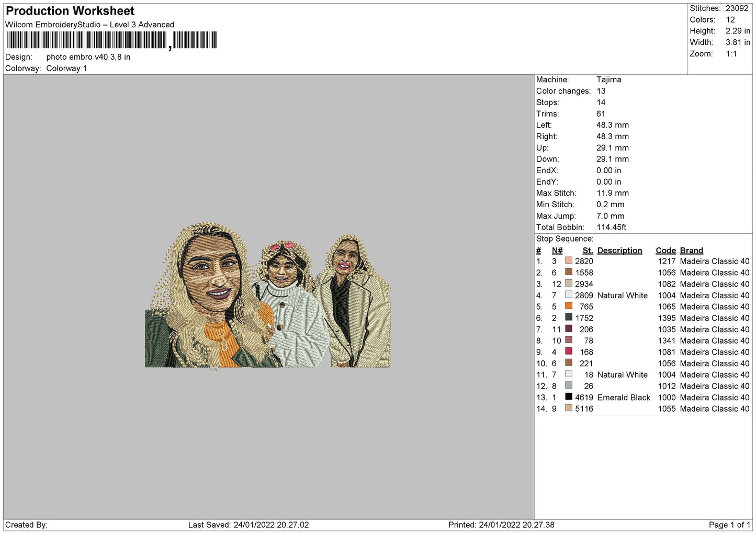The height and width of the screenshot is (534, 756).
Task: Select the beige swatch in stop row 3
Action: tap(569, 283)
